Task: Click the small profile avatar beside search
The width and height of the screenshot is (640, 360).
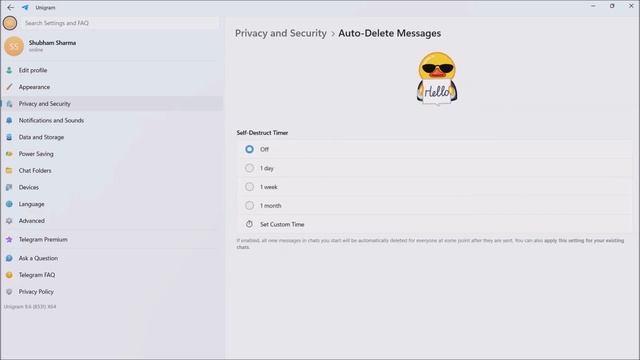Action: (x=10, y=23)
